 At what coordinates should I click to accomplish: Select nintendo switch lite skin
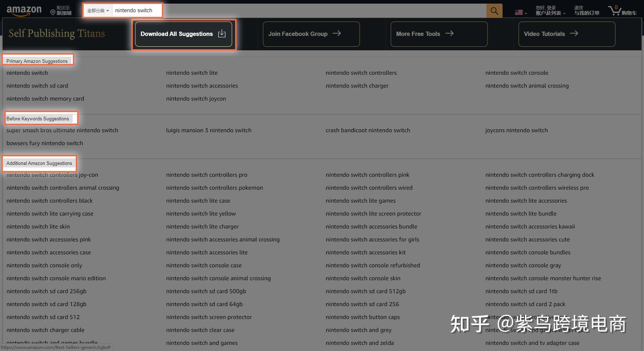[x=38, y=226]
